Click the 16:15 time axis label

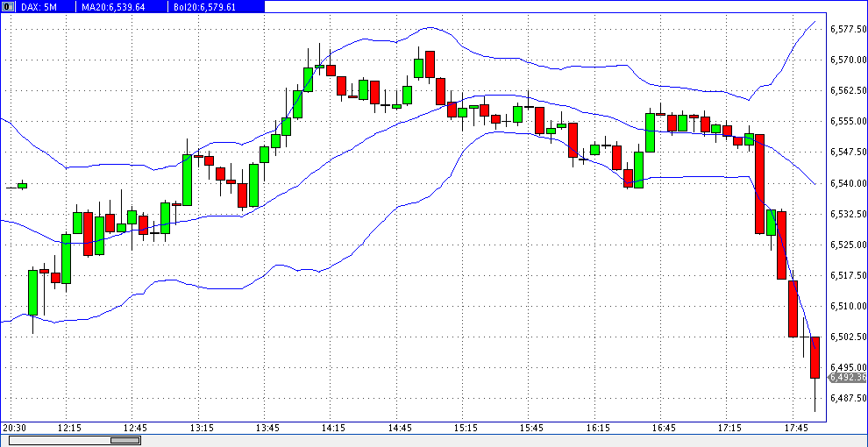coord(599,429)
